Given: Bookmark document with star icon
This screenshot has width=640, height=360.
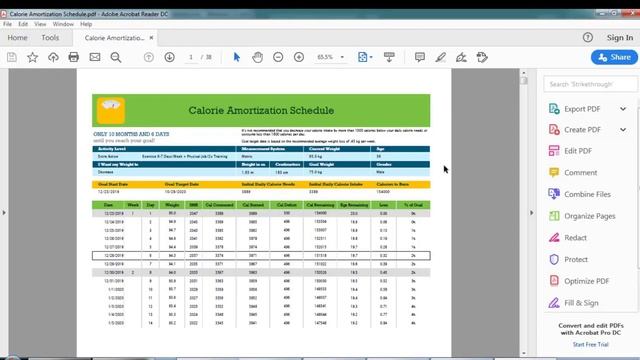Looking at the screenshot, I should click(x=32, y=57).
